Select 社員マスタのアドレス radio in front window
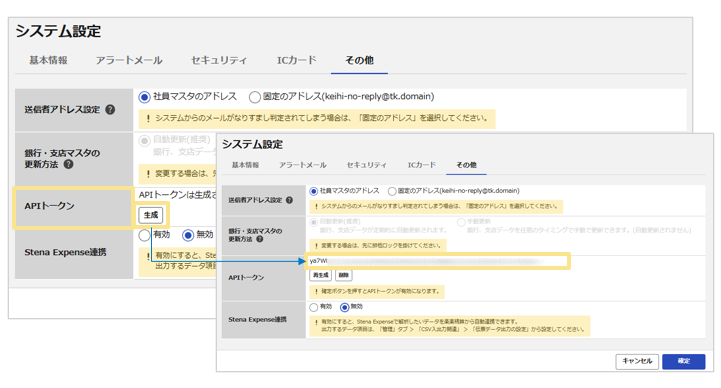The width and height of the screenshot is (721, 388). click(314, 191)
